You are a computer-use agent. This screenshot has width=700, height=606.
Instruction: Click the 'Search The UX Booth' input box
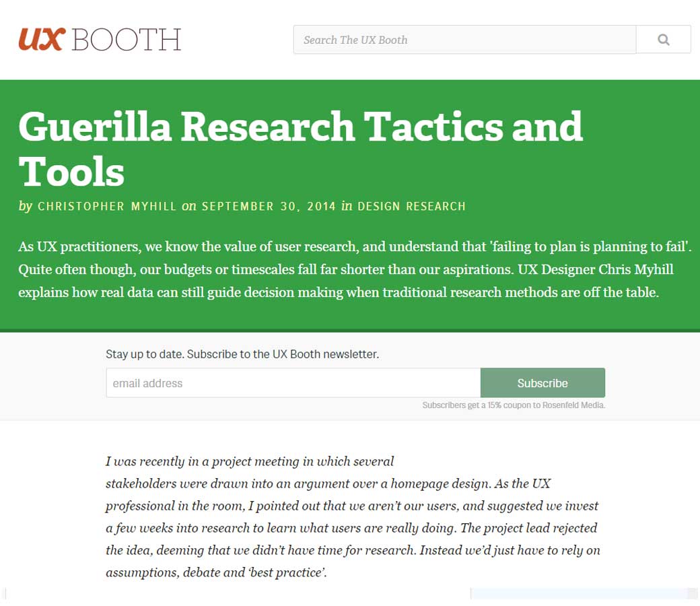click(464, 39)
